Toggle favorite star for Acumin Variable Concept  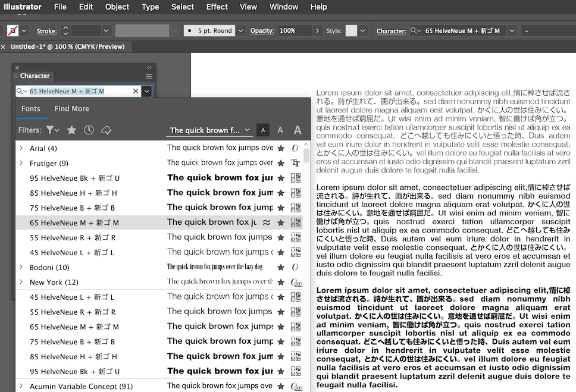(x=281, y=386)
